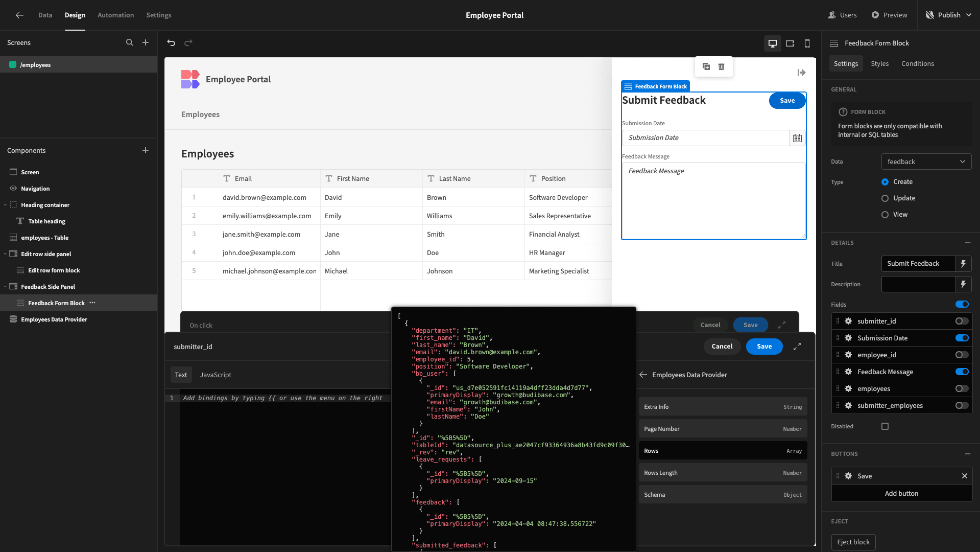Click the Users button
The height and width of the screenshot is (552, 980).
click(x=843, y=15)
